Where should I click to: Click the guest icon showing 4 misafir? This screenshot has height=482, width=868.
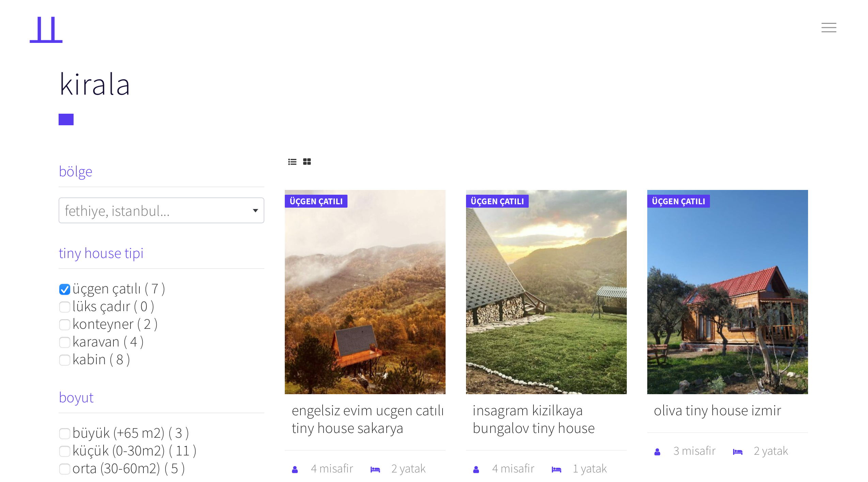tap(294, 469)
